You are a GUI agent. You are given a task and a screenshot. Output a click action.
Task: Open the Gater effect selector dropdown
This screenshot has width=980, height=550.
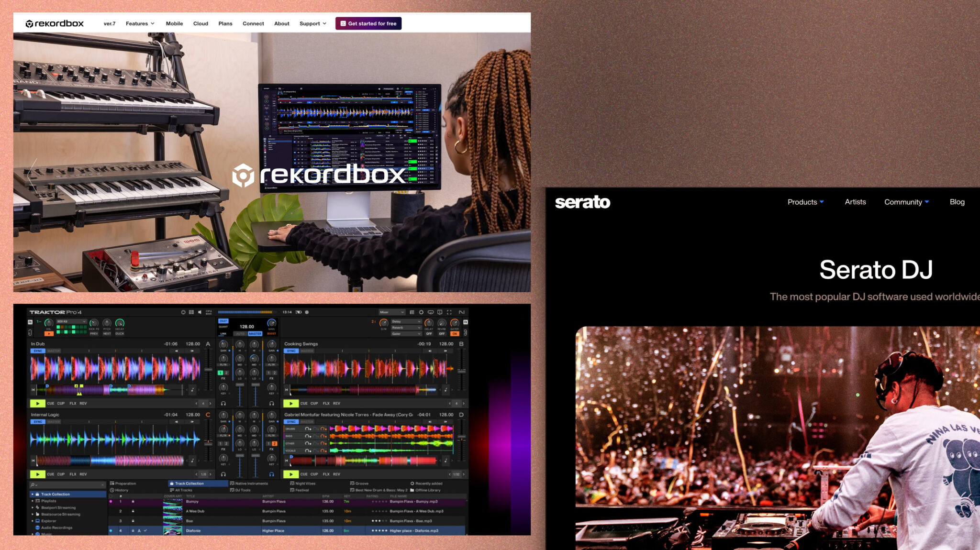(x=406, y=334)
